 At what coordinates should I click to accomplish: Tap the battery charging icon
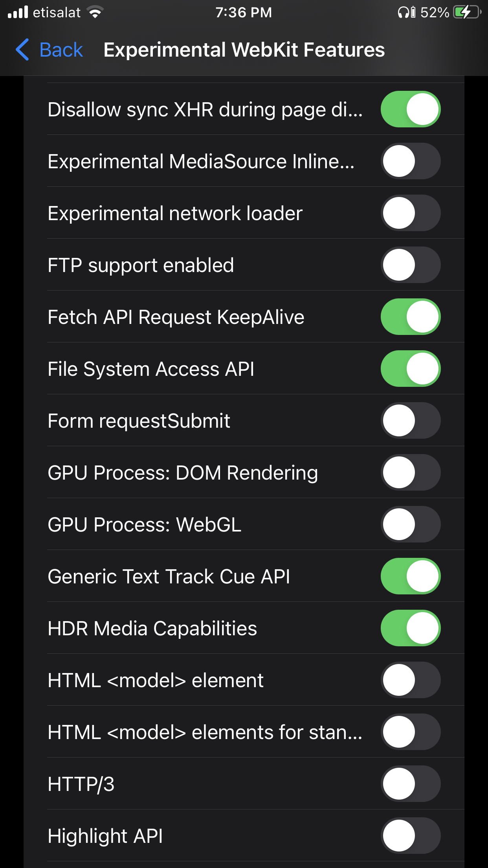466,12
